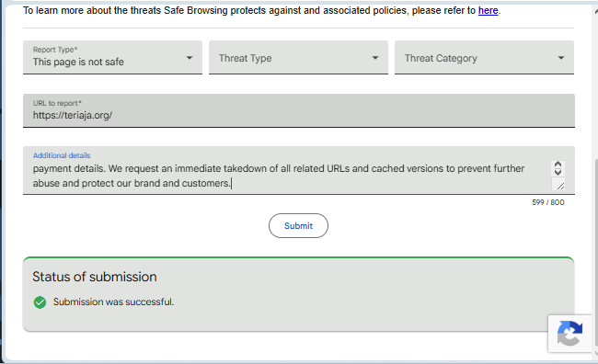Click the Submit button
The image size is (598, 364).
click(x=298, y=225)
